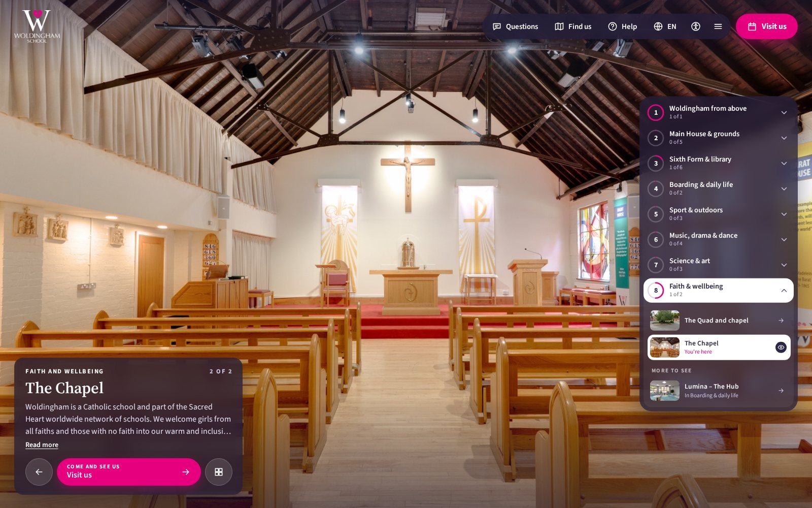The width and height of the screenshot is (812, 508).
Task: Click The Chapel heading text
Action: click(64, 388)
